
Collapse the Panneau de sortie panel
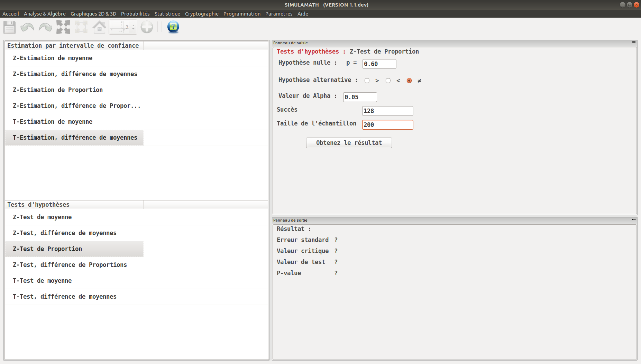[634, 220]
